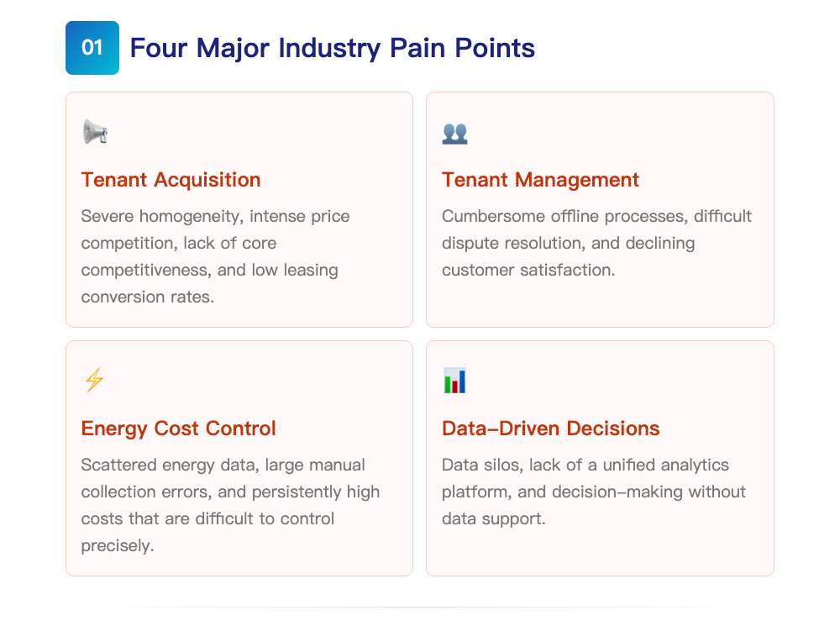840x626 pixels.
Task: Click 'data support' text in fourth card
Action: click(x=491, y=518)
